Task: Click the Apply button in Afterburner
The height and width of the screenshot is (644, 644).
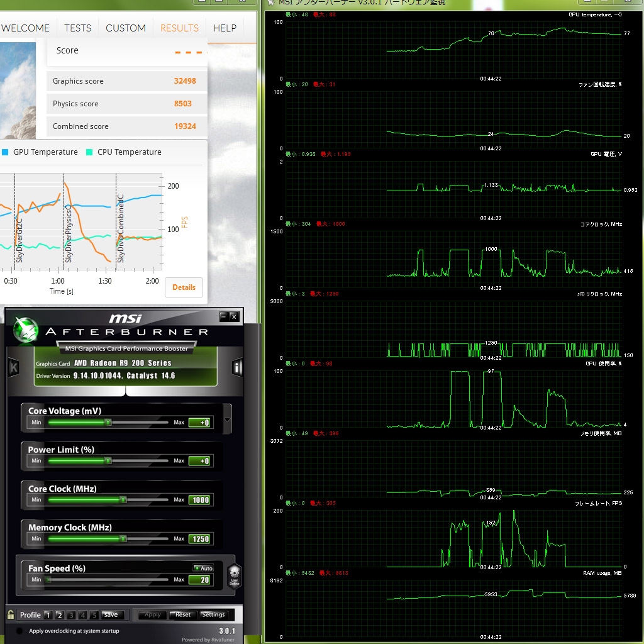Action: click(x=152, y=615)
